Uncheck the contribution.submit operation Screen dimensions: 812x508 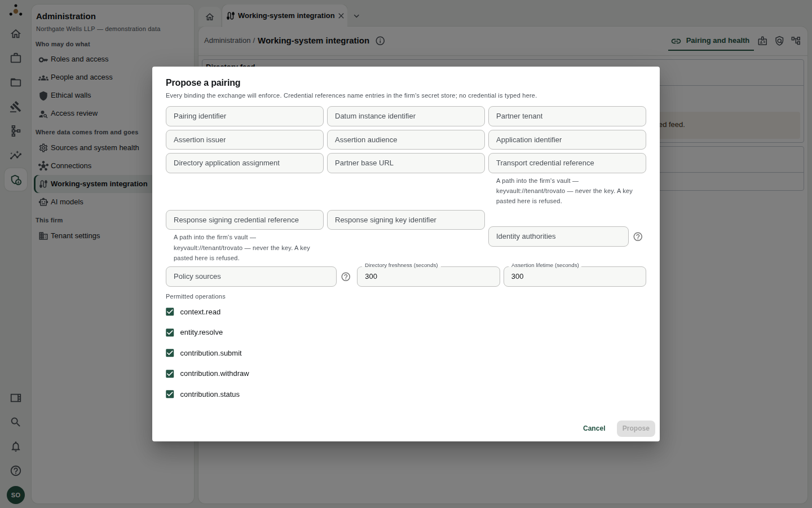(x=170, y=353)
